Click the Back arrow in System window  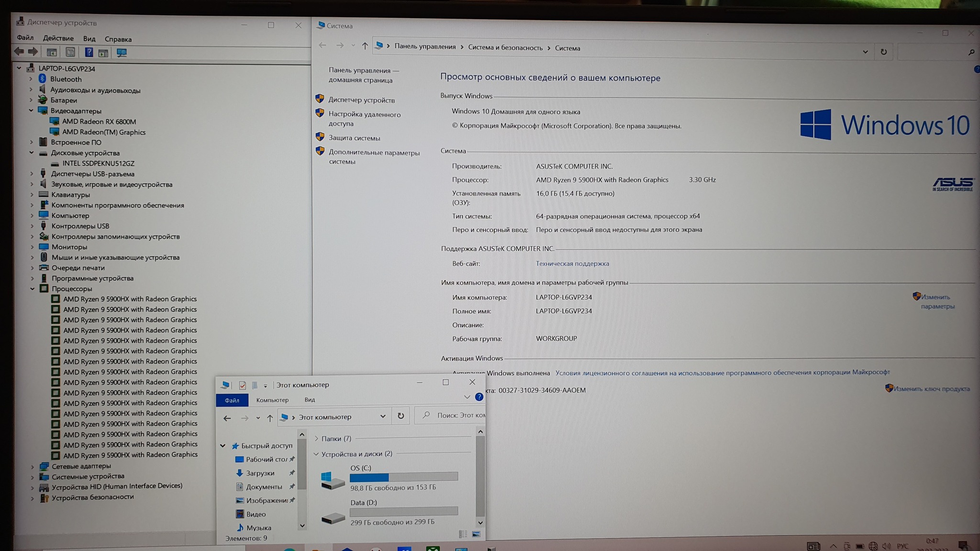click(x=323, y=45)
